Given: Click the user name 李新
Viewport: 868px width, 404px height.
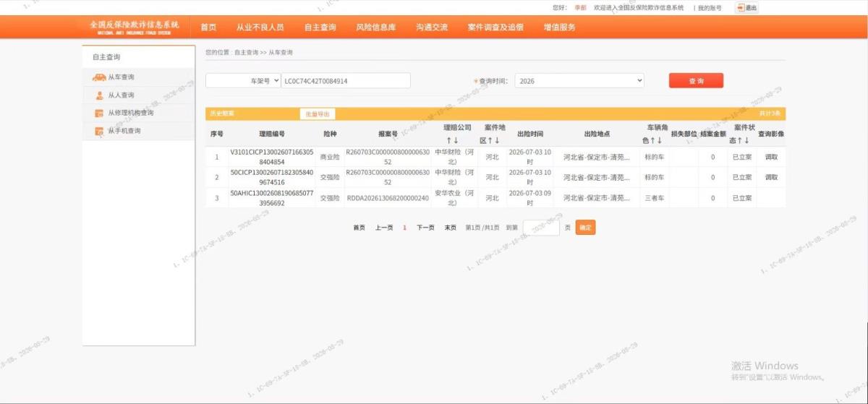Looking at the screenshot, I should 580,8.
